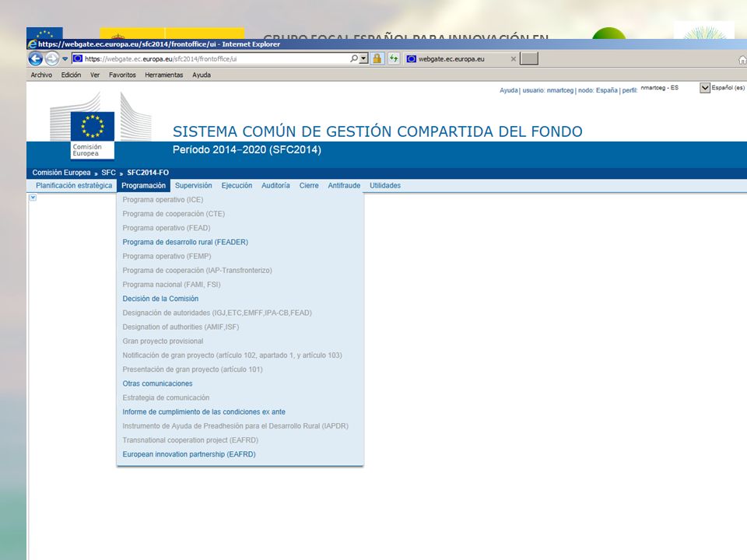Click the browser Forward arrow button
Screen dimensions: 747x560
(52, 58)
